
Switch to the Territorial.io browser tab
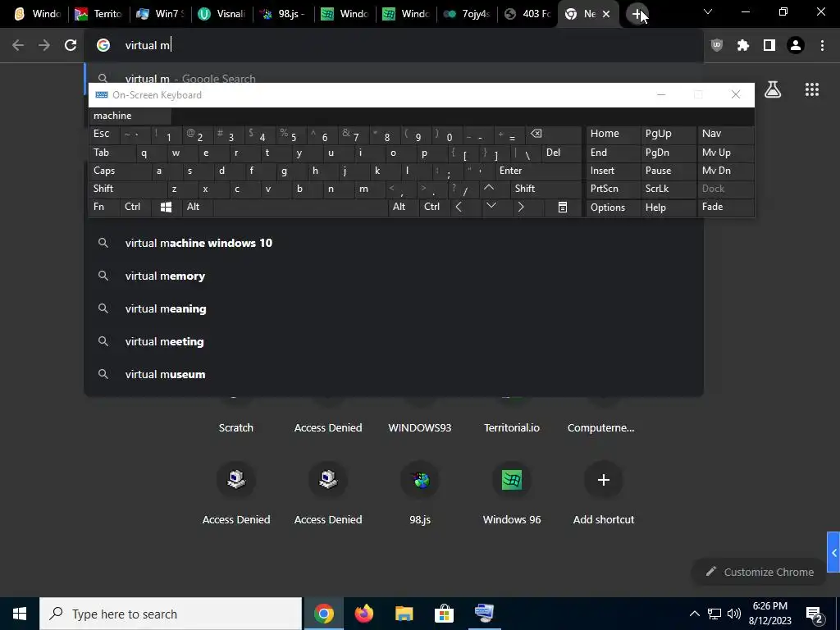pos(98,14)
